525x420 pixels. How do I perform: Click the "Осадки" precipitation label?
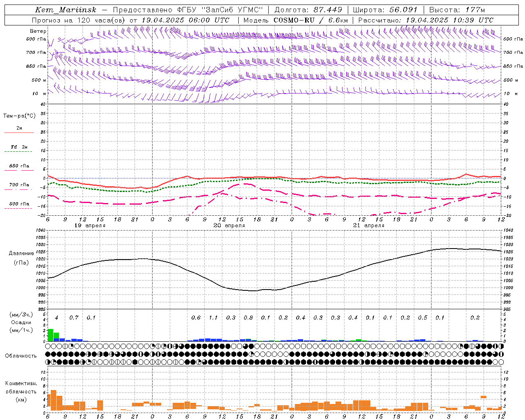[x=21, y=322]
